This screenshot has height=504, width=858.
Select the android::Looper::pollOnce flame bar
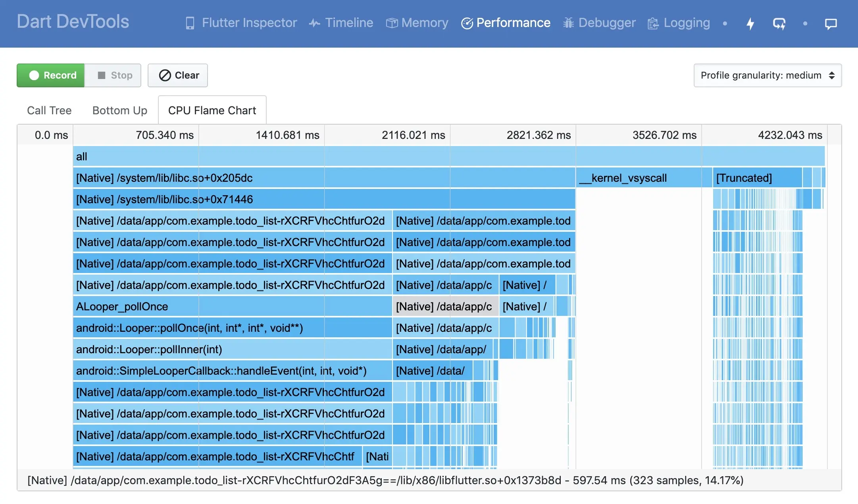coord(233,328)
